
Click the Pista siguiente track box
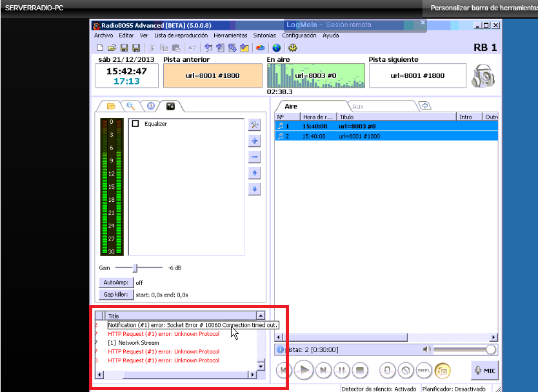click(417, 75)
